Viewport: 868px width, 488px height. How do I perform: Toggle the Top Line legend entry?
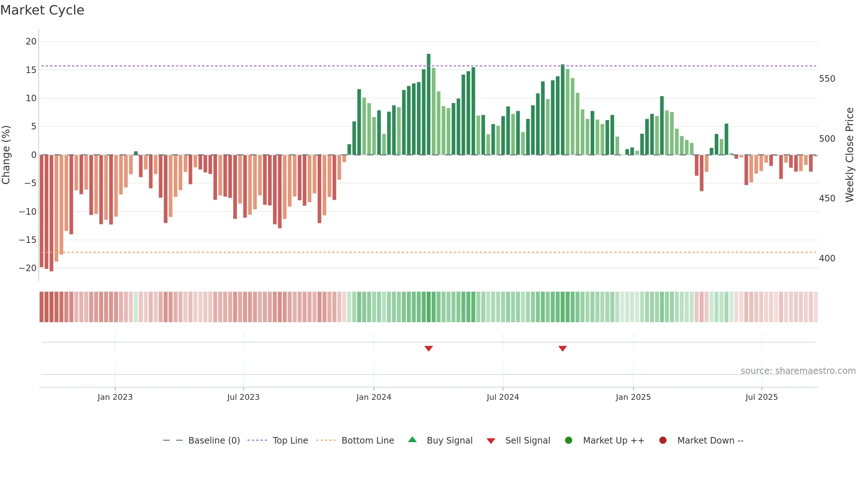[278, 440]
